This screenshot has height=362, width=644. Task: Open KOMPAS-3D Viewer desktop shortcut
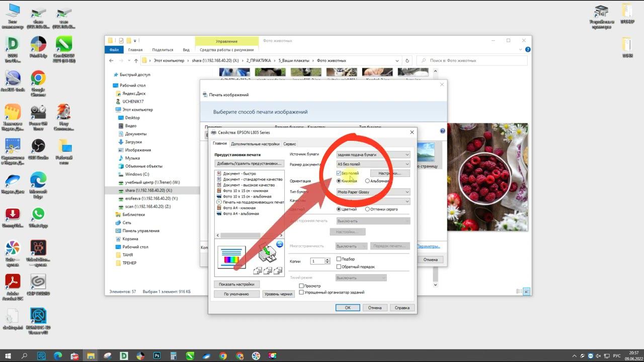(x=38, y=321)
